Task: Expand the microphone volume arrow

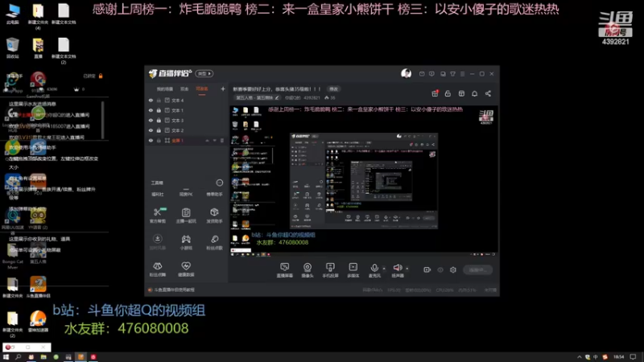Action: [384, 269]
